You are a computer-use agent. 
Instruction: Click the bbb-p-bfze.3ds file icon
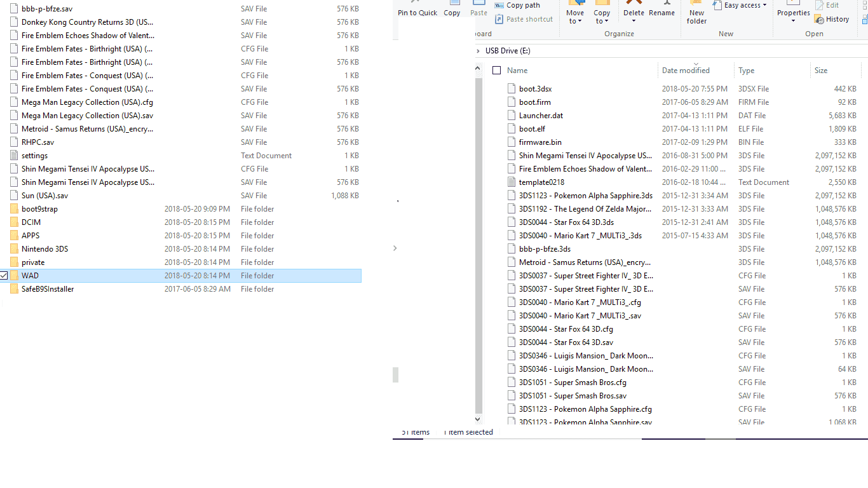pos(512,249)
